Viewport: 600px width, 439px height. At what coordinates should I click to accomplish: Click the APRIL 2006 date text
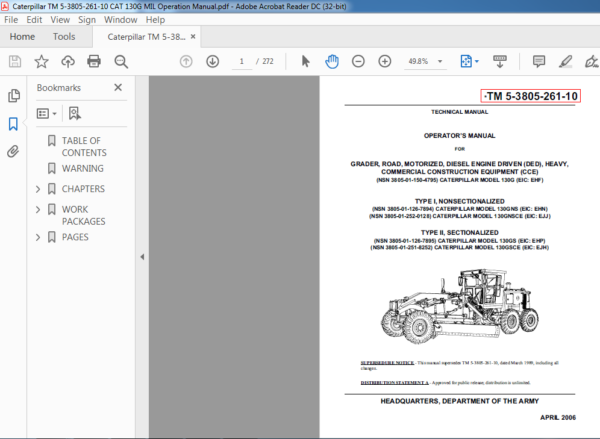coord(558,417)
